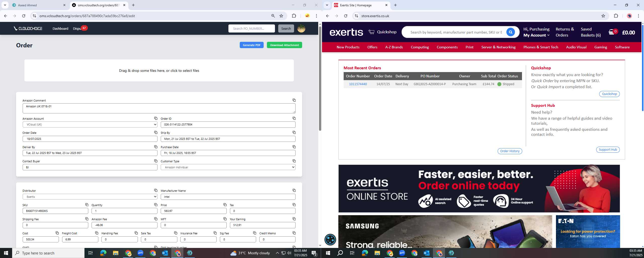Open the cookie settings icon on Exertis page

[x=330, y=239]
